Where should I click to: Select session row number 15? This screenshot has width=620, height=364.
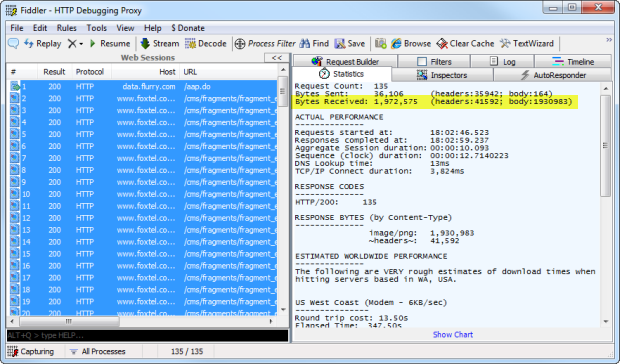[142, 254]
